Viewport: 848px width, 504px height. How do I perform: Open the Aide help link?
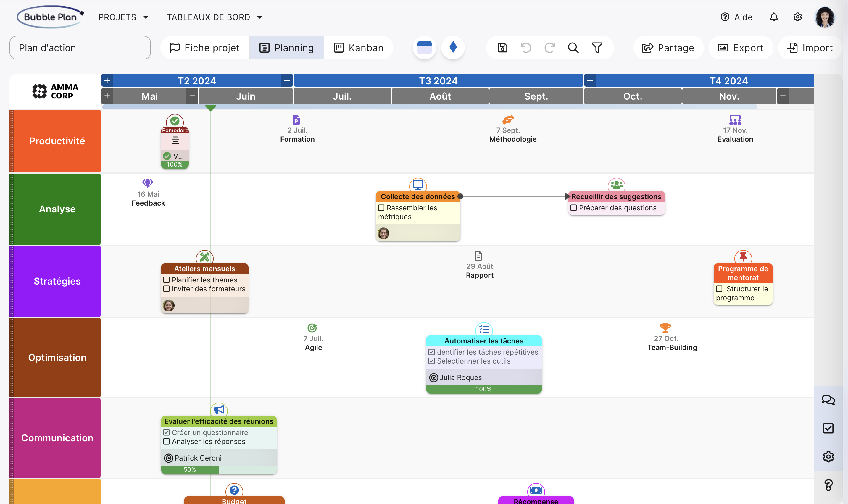736,17
